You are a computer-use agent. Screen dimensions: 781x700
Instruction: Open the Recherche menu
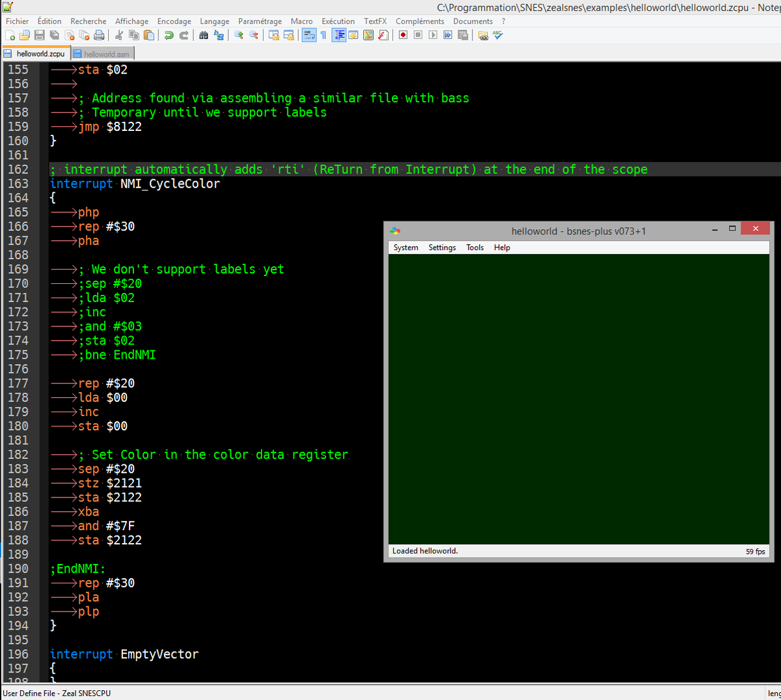coord(89,21)
